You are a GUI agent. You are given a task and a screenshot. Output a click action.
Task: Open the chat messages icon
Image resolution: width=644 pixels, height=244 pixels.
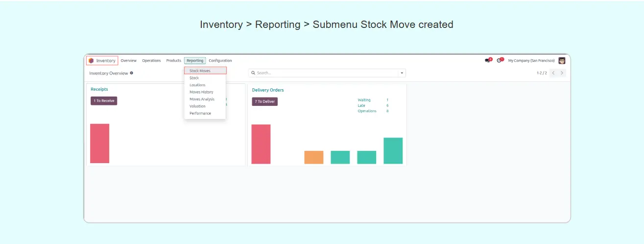coord(488,60)
